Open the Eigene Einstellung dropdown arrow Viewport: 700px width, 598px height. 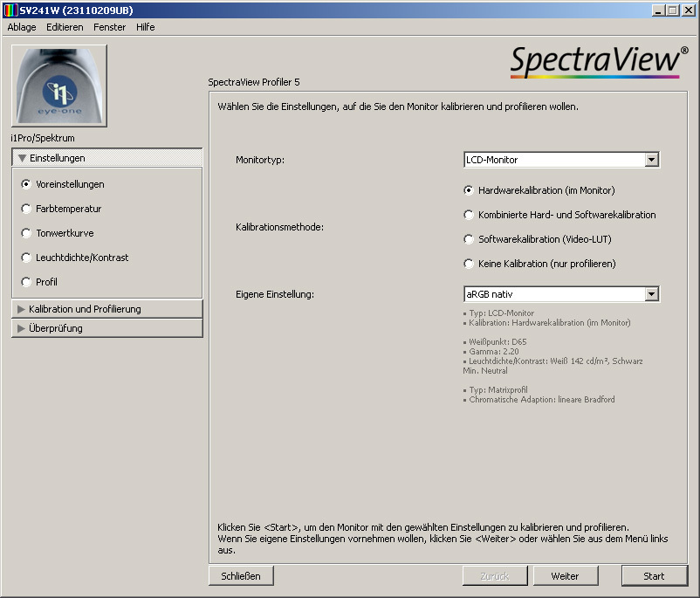pyautogui.click(x=652, y=294)
